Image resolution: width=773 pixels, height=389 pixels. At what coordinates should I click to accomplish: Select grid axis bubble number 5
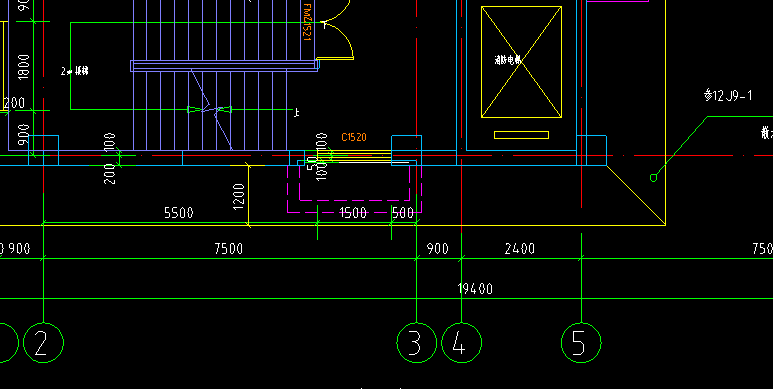click(x=581, y=343)
